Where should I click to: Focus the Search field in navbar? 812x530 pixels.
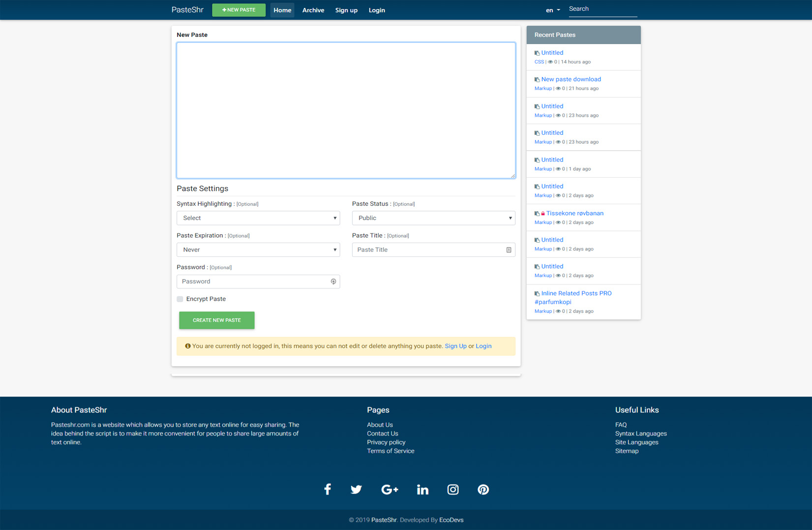point(602,9)
